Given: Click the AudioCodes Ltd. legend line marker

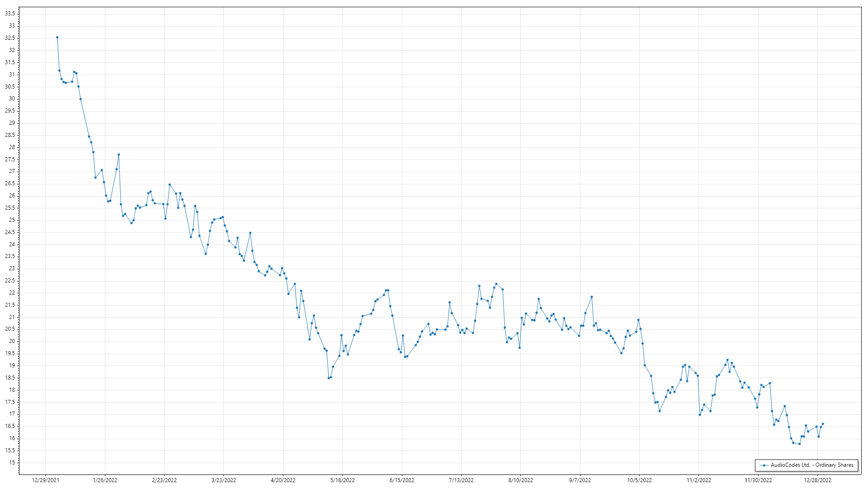Looking at the screenshot, I should pos(764,465).
